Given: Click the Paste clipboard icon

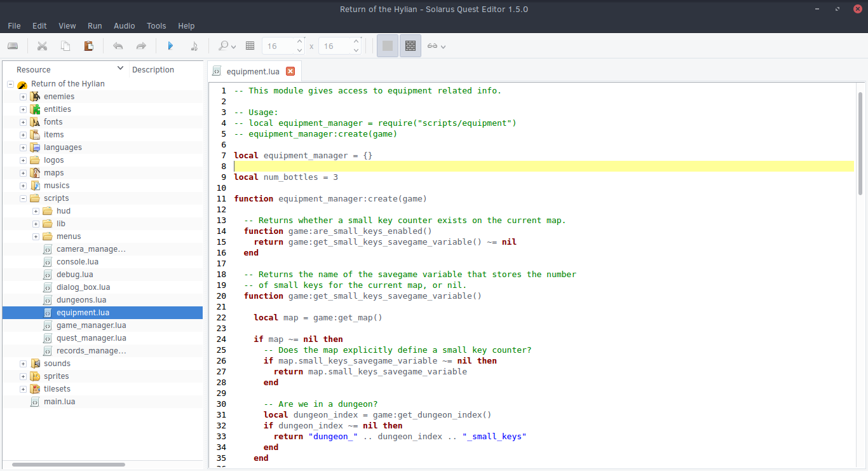Looking at the screenshot, I should [x=89, y=46].
